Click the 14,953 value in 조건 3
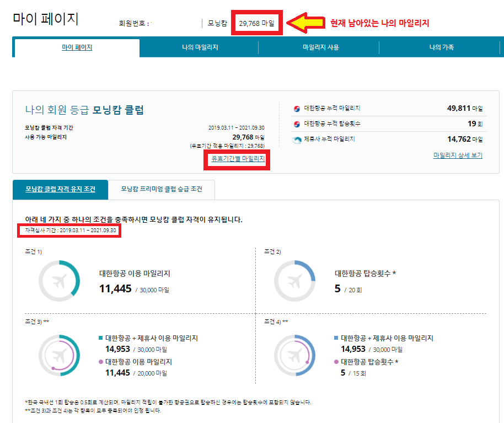 117,349
